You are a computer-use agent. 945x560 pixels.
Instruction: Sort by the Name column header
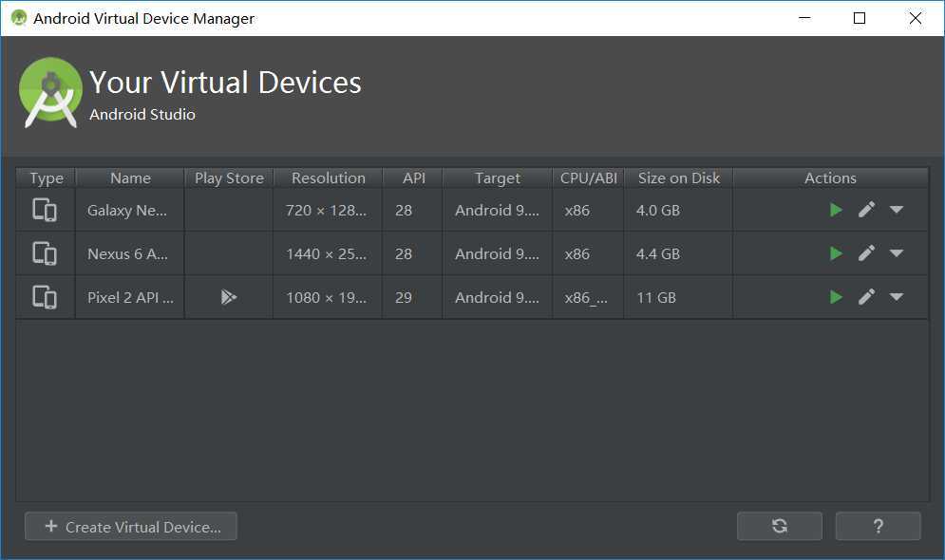130,178
